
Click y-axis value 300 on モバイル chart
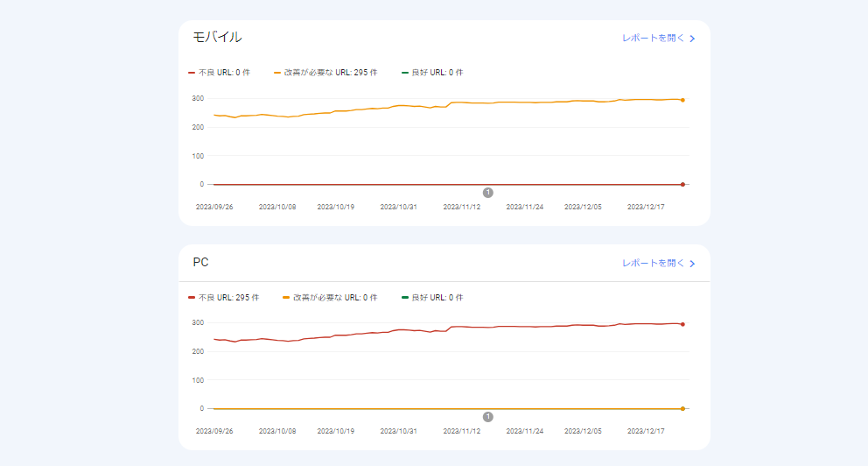point(198,99)
